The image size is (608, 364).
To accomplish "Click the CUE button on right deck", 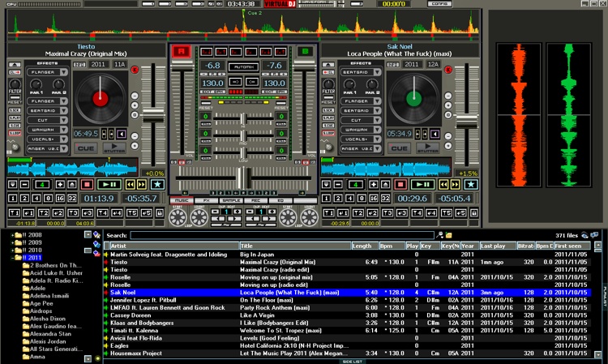I will coord(399,148).
